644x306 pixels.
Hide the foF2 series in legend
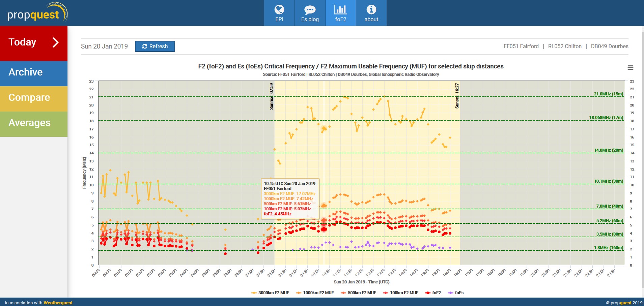pos(436,293)
